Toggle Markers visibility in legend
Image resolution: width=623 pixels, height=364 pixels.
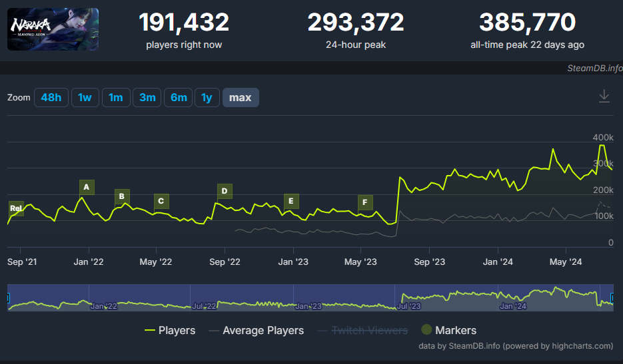[449, 330]
